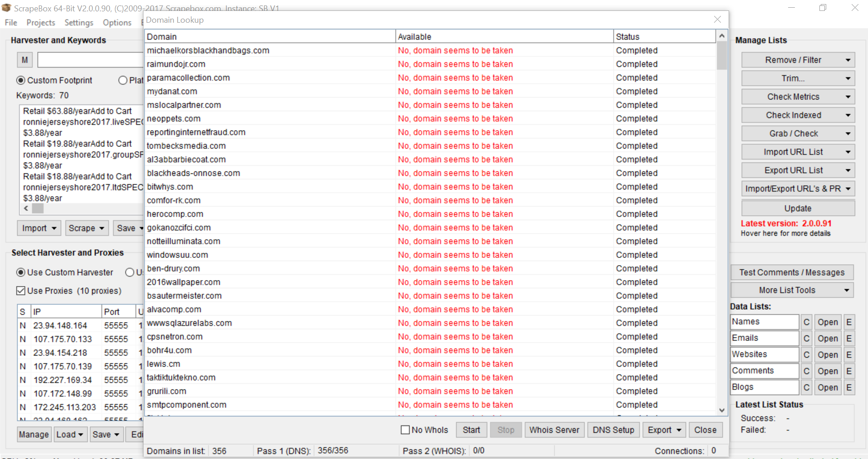This screenshot has height=459, width=868.
Task: Sort by the Domain column header
Action: (270, 37)
